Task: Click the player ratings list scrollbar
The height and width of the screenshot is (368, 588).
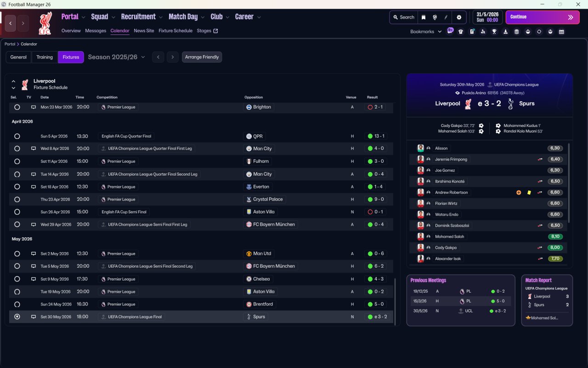Action: (x=569, y=183)
